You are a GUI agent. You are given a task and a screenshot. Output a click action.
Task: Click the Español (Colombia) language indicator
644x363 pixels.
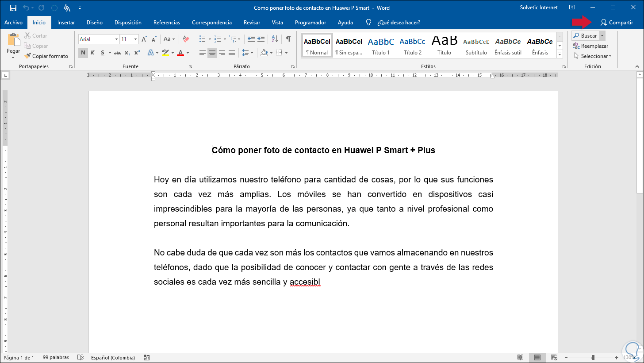point(113,357)
